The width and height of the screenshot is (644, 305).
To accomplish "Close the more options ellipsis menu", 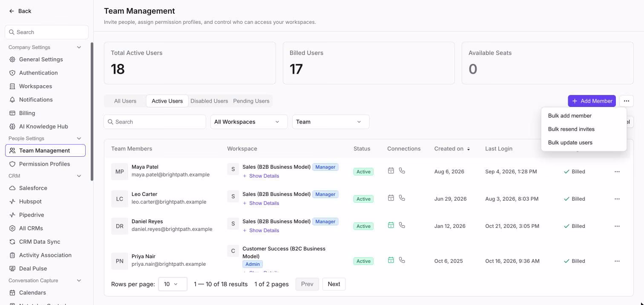I will tap(626, 101).
